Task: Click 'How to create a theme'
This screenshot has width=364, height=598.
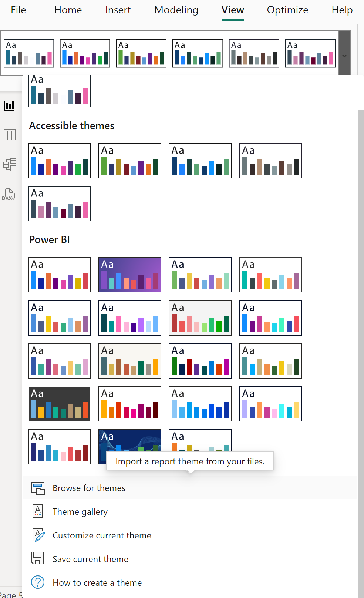Action: (x=97, y=582)
